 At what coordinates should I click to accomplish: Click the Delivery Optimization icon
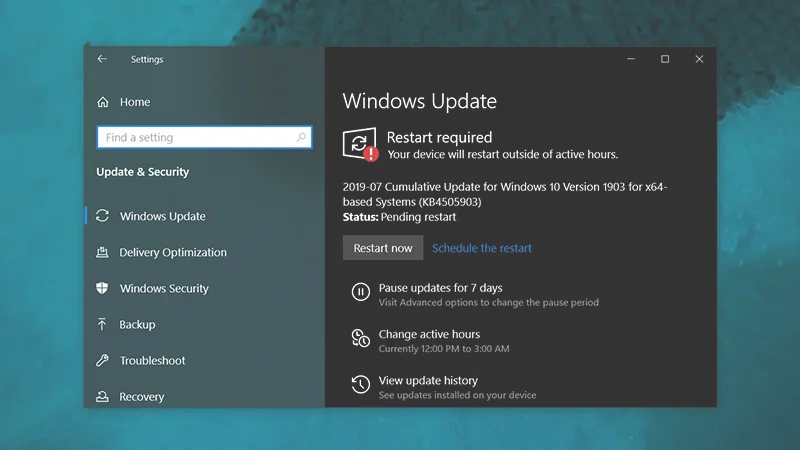tap(103, 252)
